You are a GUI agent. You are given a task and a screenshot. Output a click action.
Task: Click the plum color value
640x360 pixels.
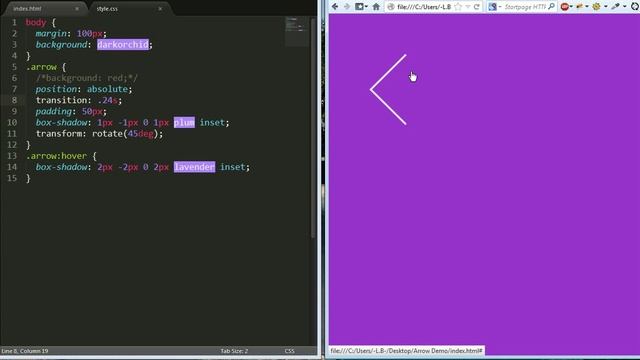click(184, 122)
